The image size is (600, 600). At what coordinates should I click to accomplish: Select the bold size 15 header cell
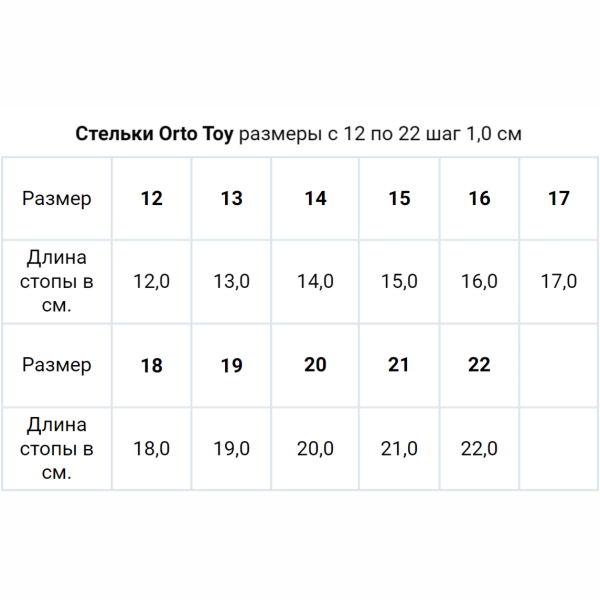(x=399, y=198)
